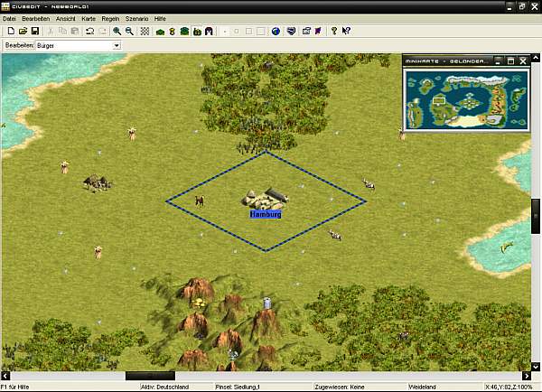
Task: Click the minimap world overview
Action: coord(466,99)
